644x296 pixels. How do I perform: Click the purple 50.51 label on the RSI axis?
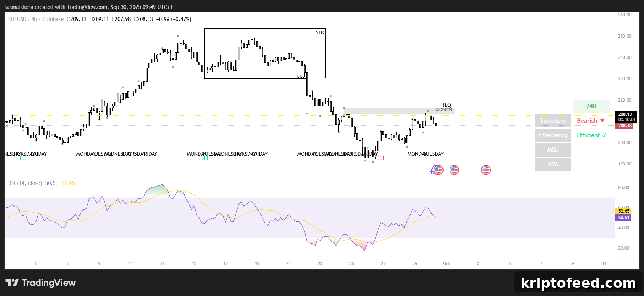click(x=623, y=218)
